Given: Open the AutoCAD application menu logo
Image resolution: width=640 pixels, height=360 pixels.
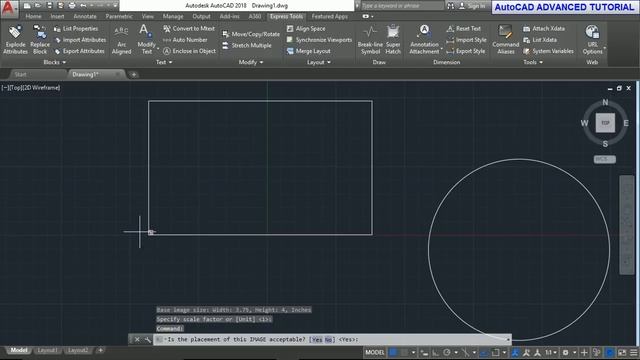Looking at the screenshot, I should pos(8,8).
